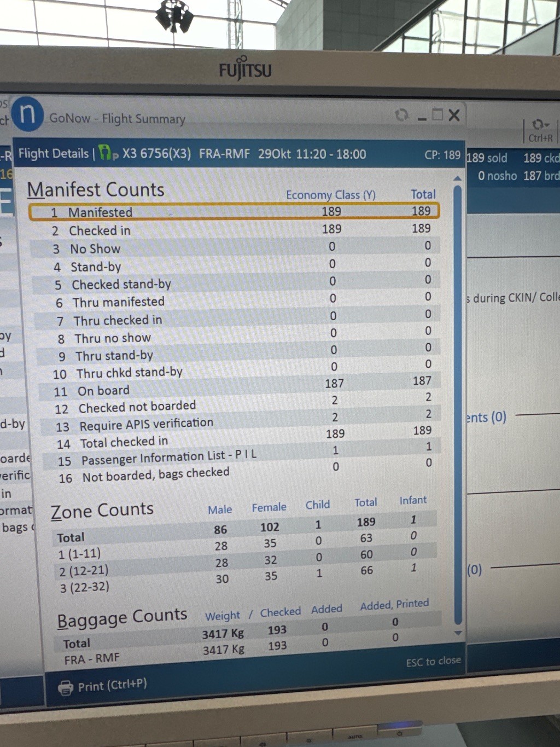Click the refresh icon in the title bar

pyautogui.click(x=401, y=115)
